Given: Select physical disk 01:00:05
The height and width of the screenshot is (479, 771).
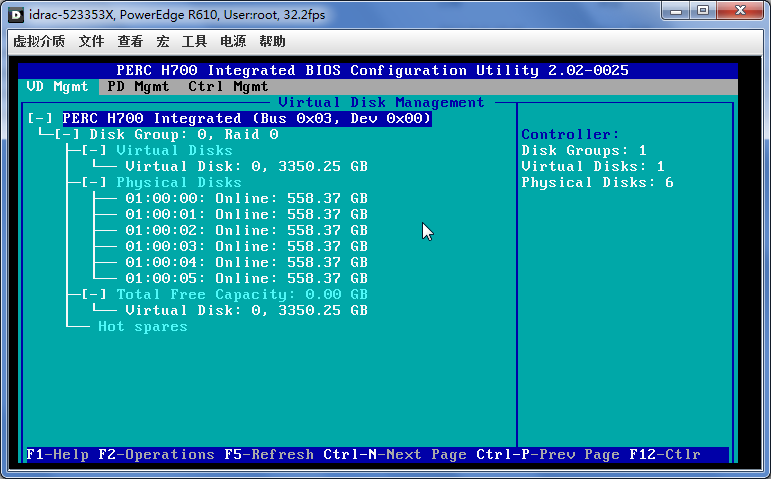Looking at the screenshot, I should click(x=246, y=278).
